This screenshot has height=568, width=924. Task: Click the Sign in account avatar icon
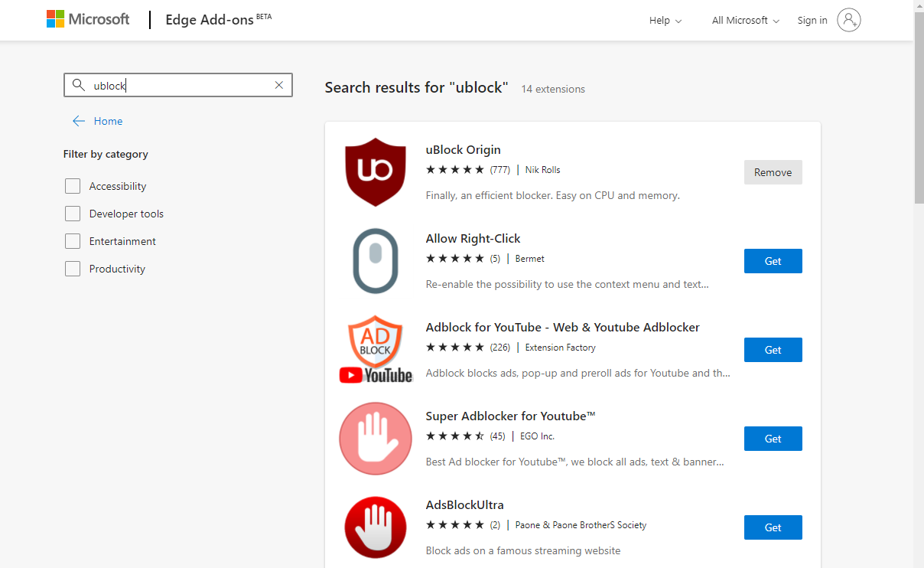(x=848, y=21)
